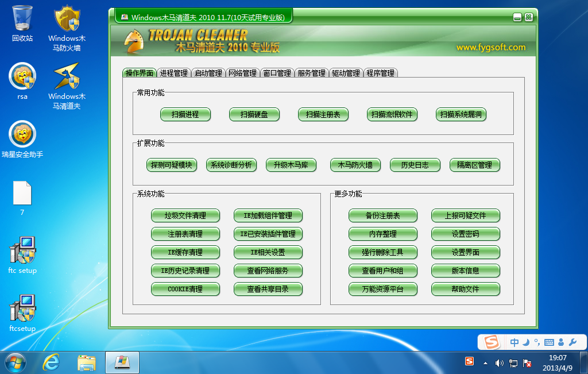The image size is (588, 374).
Task: Click the 扫描进程 button
Action: tap(185, 114)
